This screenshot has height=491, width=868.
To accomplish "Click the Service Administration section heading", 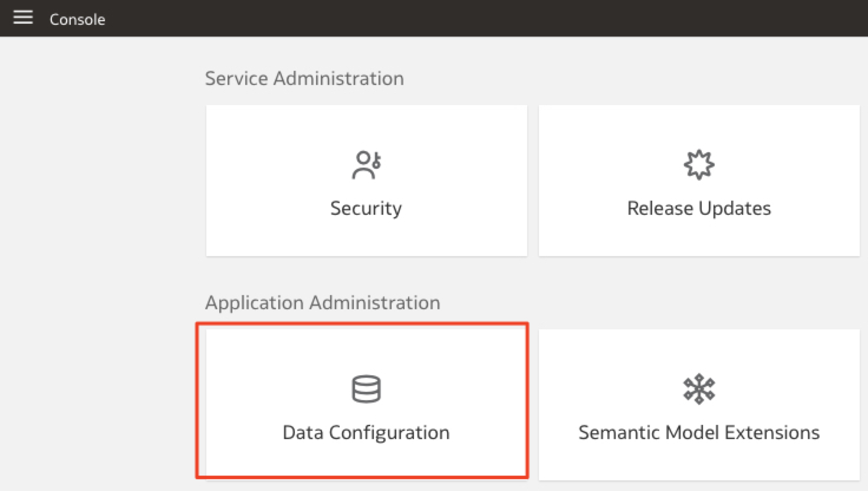I will [x=304, y=78].
